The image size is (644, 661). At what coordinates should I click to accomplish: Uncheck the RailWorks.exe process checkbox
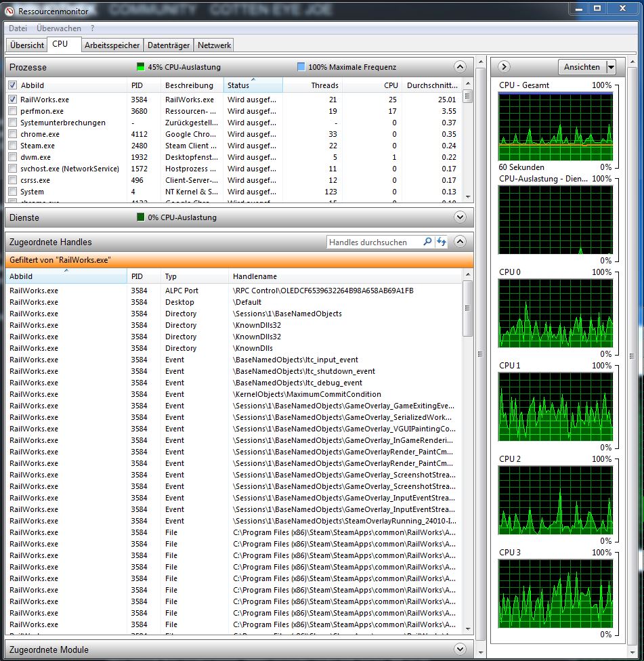point(13,100)
